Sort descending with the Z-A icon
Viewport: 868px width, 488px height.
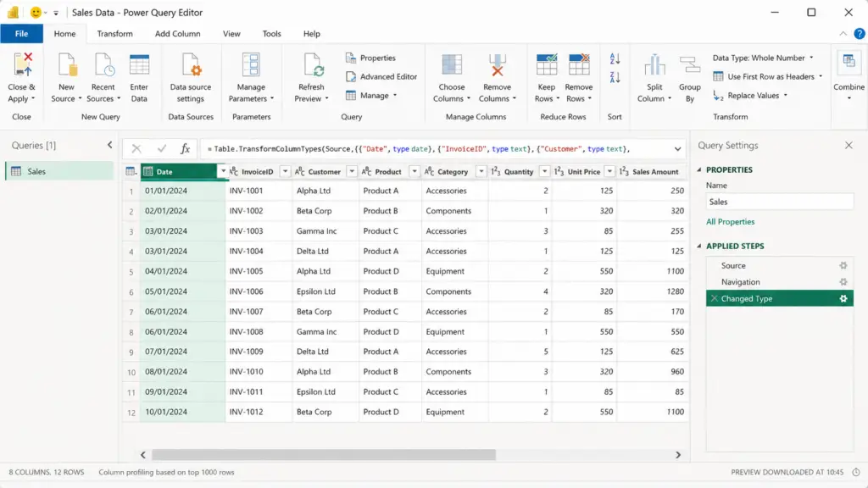coord(615,77)
